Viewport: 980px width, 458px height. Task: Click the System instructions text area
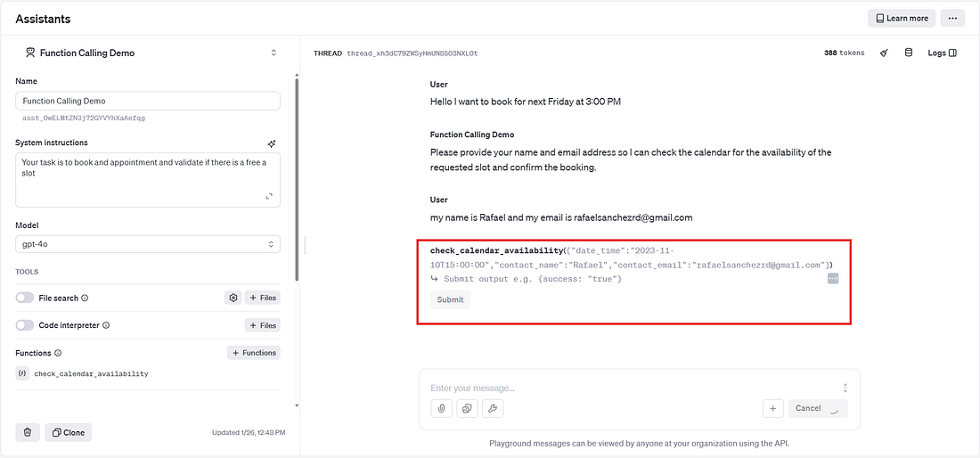pos(148,180)
